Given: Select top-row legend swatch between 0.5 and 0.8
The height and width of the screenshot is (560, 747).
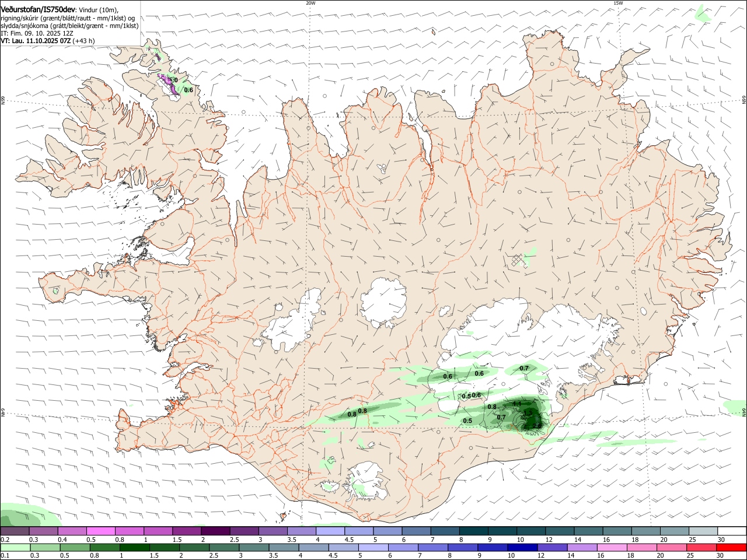Looking at the screenshot, I should tap(100, 531).
